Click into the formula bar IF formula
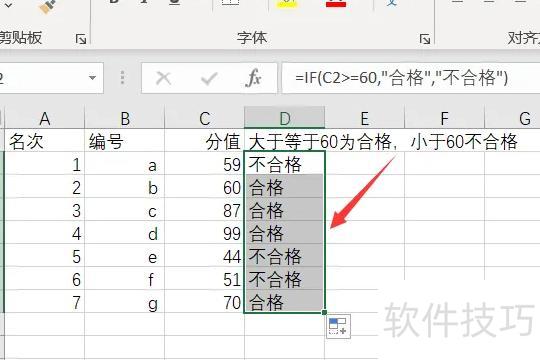This screenshot has height=360, width=540. tap(401, 78)
